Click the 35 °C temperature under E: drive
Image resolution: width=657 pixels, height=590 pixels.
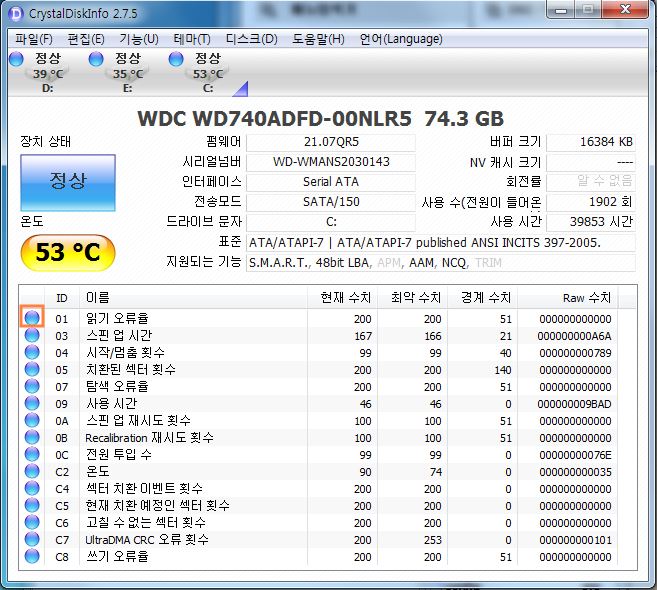[128, 74]
